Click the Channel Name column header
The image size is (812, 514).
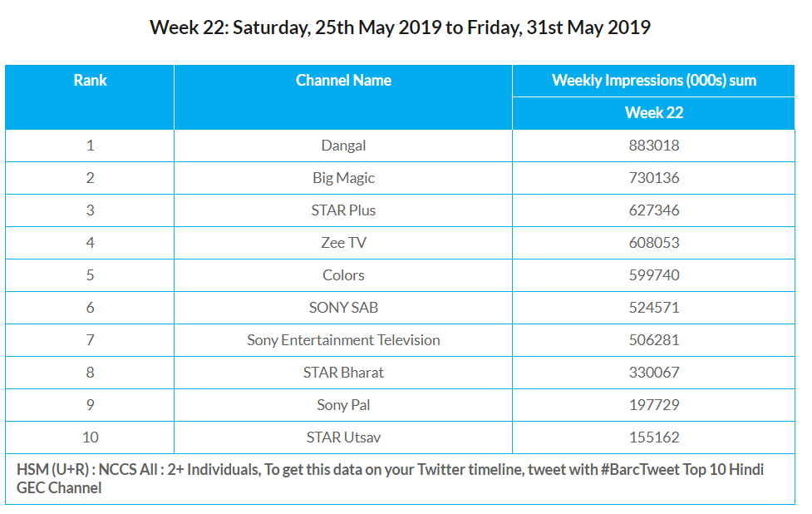(343, 81)
